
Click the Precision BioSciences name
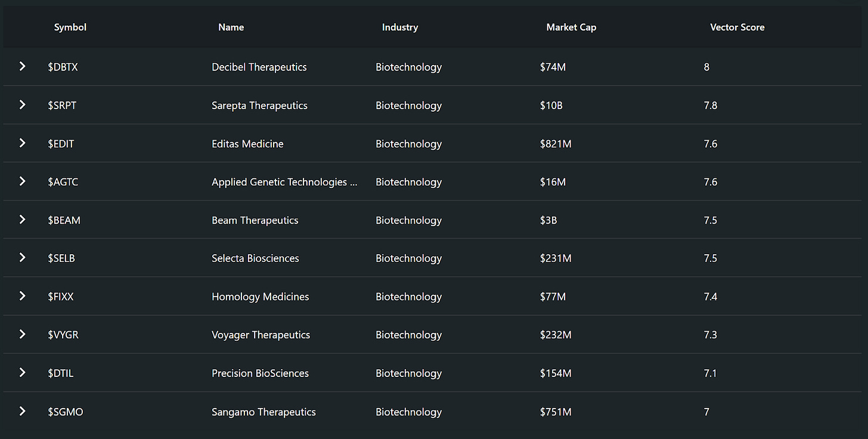(x=260, y=373)
